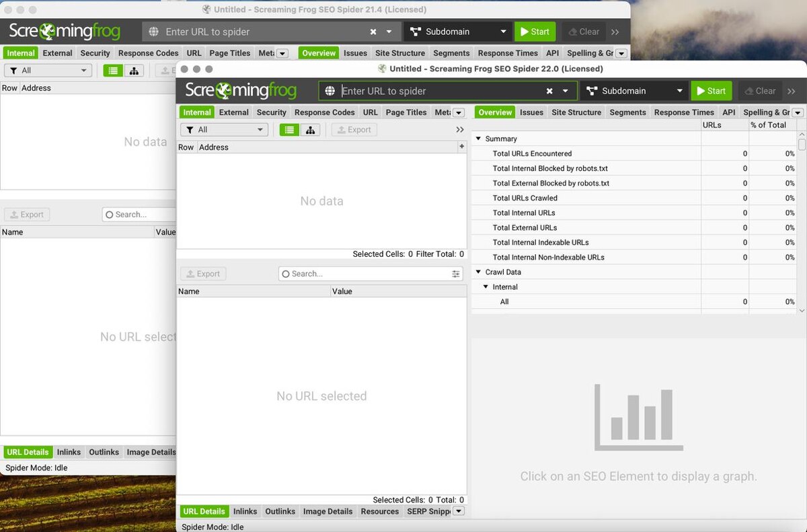Open the Site Structure tab in 21.4 window

tap(400, 53)
